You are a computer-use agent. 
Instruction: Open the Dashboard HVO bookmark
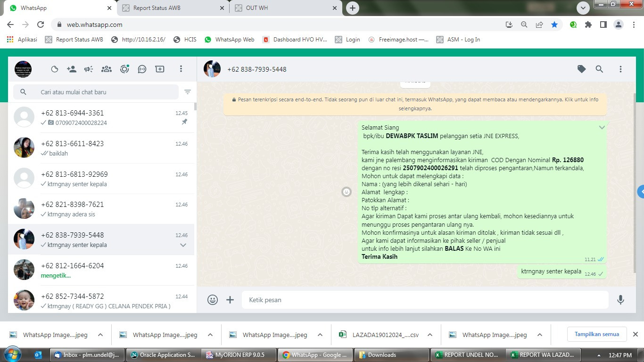[x=295, y=40]
